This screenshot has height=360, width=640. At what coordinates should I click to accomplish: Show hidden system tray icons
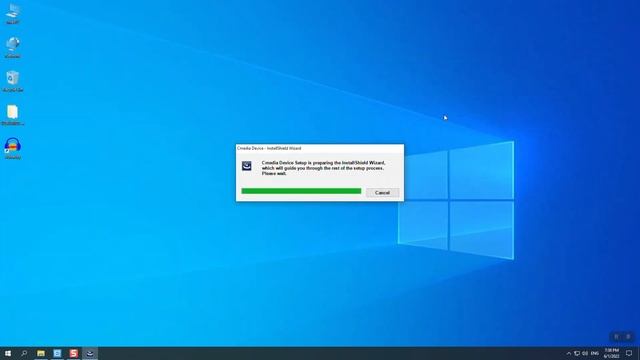(x=569, y=353)
